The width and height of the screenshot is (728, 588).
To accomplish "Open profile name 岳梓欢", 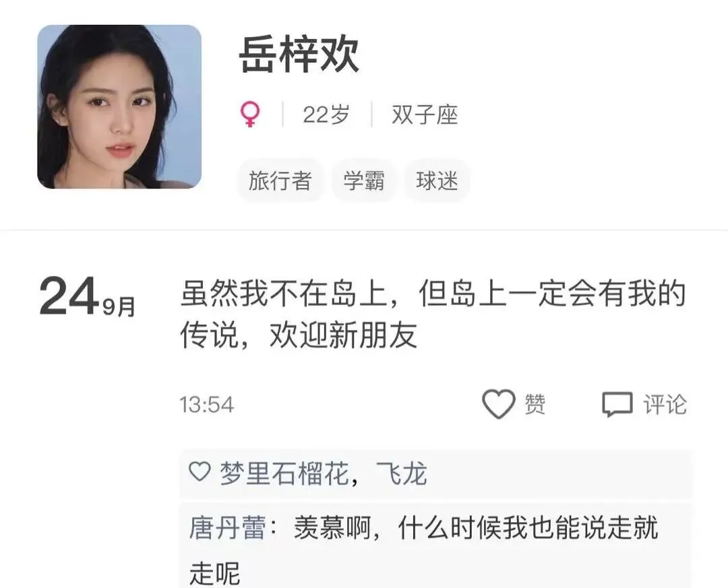I will pyautogui.click(x=299, y=55).
